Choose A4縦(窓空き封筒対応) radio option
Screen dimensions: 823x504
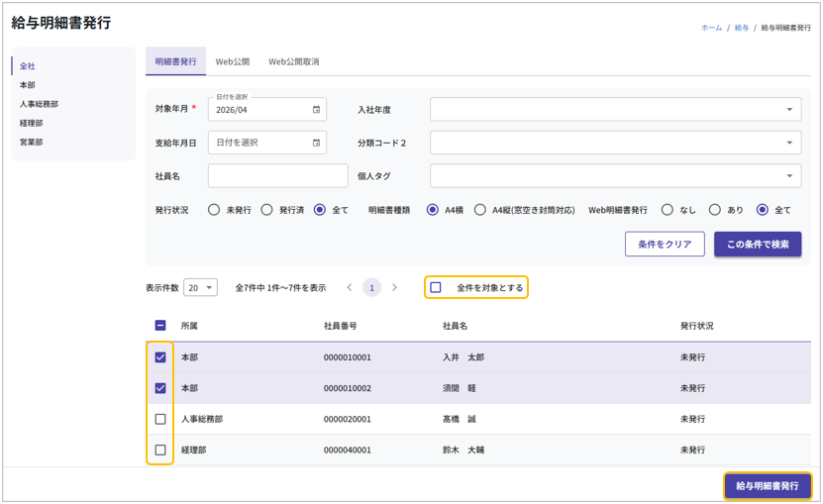click(x=480, y=210)
